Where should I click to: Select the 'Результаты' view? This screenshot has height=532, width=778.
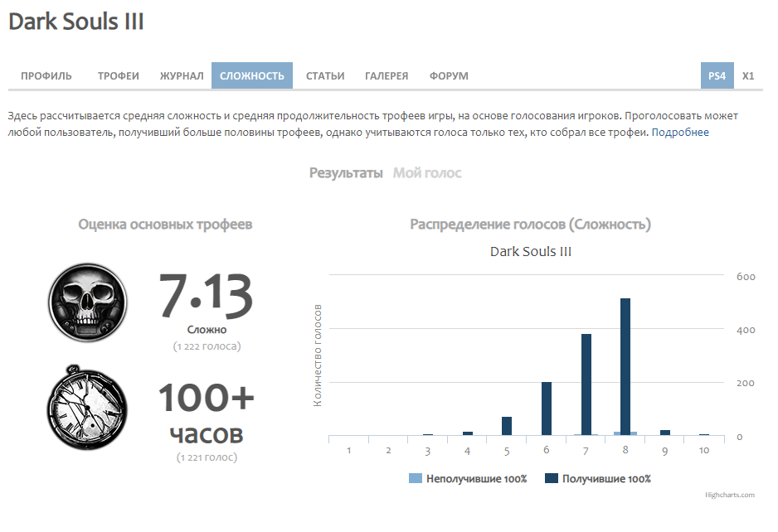point(346,173)
